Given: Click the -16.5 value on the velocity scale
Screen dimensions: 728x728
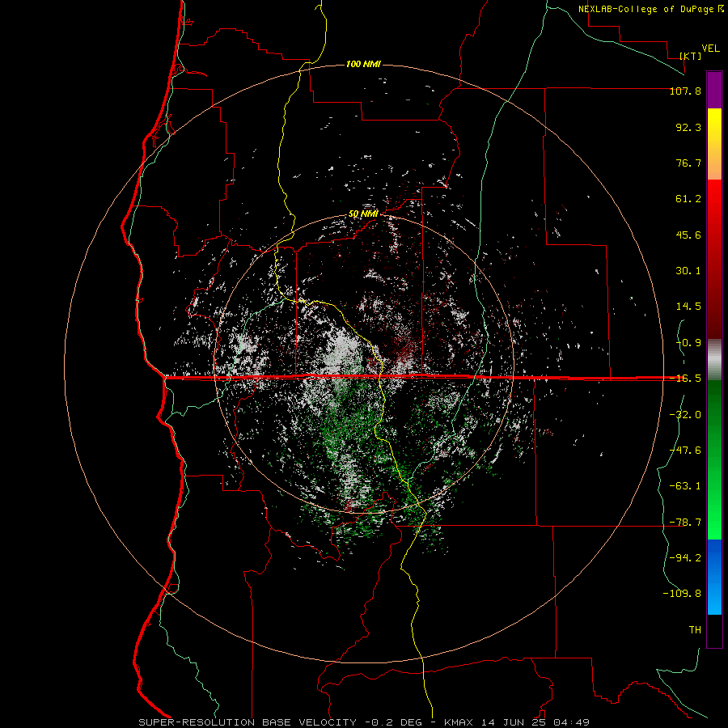Looking at the screenshot, I should pos(685,379).
